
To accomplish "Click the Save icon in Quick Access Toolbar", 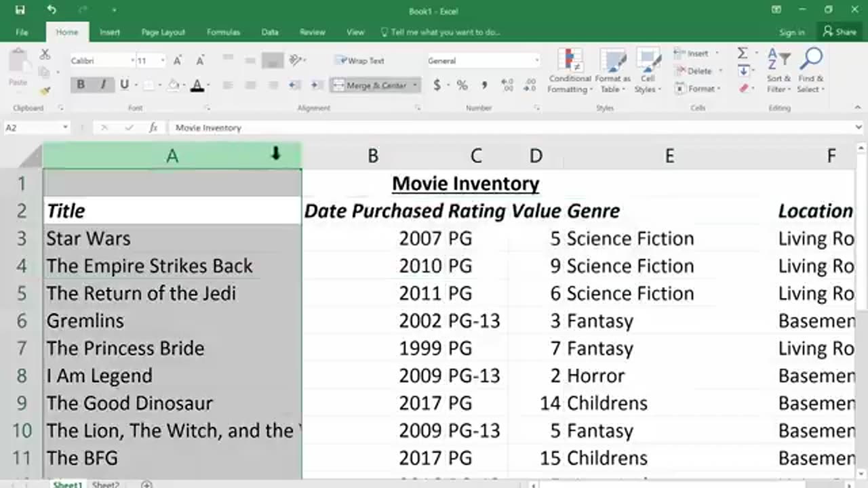I will [x=20, y=10].
